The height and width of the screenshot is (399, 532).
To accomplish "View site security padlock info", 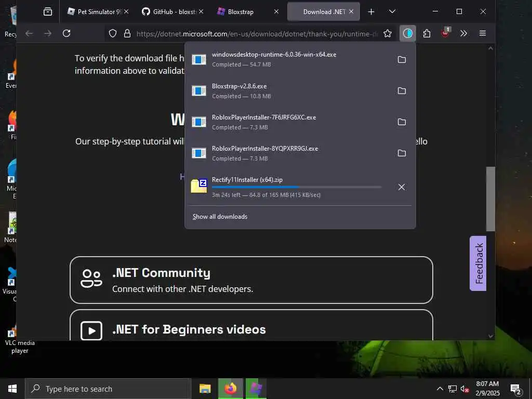I will coord(127,33).
